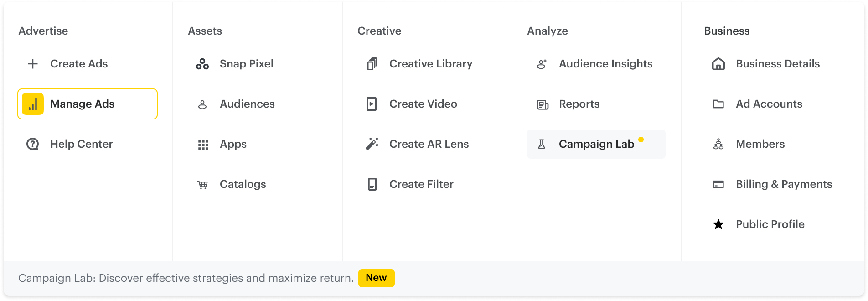Click the Billing & Payments card icon
The width and height of the screenshot is (868, 301).
[x=718, y=184]
